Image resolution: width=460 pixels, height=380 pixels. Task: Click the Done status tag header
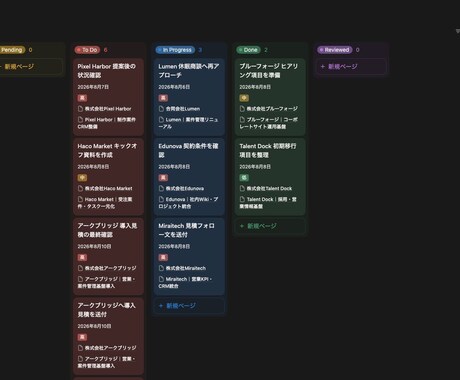point(249,50)
